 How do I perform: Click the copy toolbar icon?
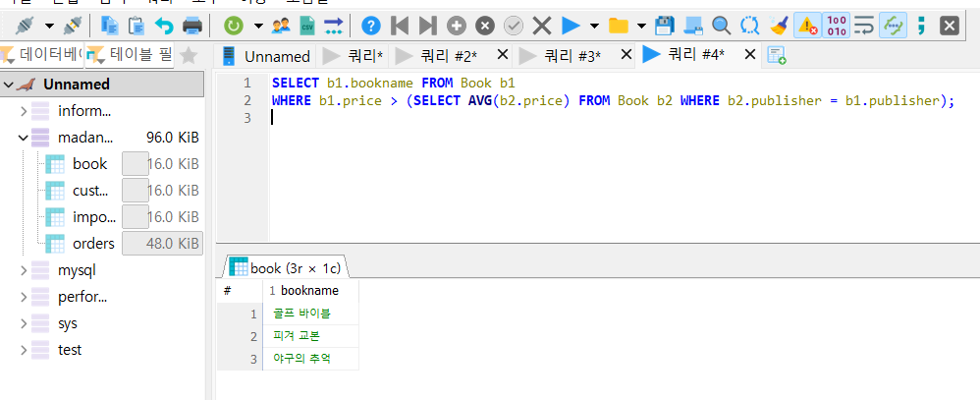point(110,26)
